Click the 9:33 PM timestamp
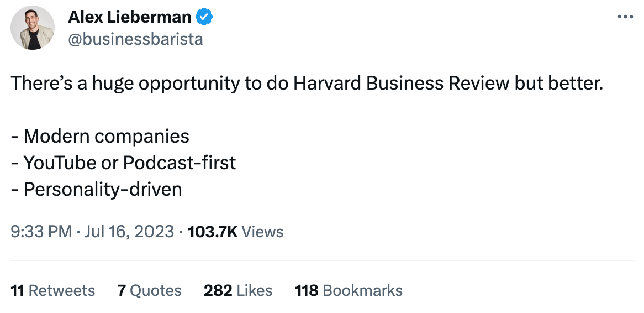This screenshot has width=644, height=313. [41, 232]
